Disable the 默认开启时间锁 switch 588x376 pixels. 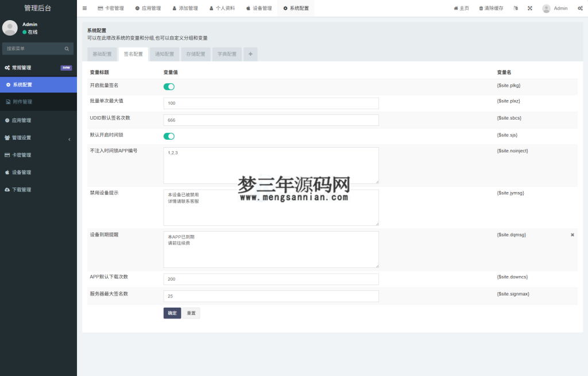pos(168,136)
